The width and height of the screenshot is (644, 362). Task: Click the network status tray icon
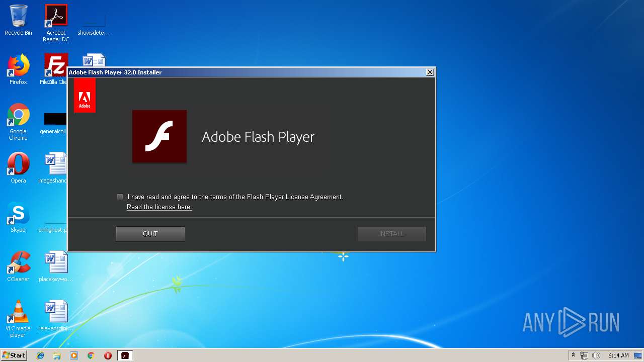(x=584, y=355)
